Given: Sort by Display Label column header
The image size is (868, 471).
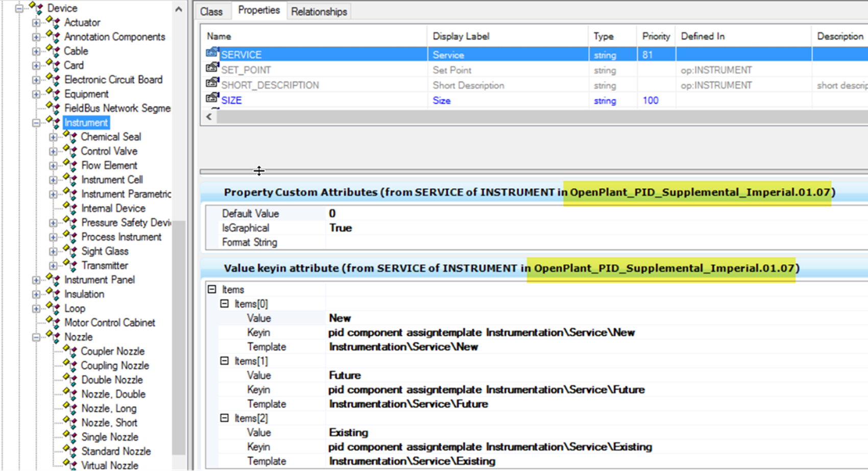Looking at the screenshot, I should (461, 36).
